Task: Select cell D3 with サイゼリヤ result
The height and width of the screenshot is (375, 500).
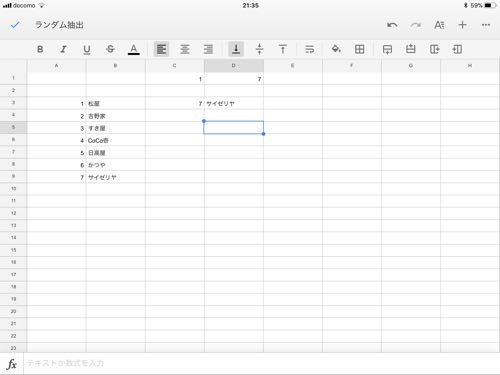Action: (x=234, y=103)
